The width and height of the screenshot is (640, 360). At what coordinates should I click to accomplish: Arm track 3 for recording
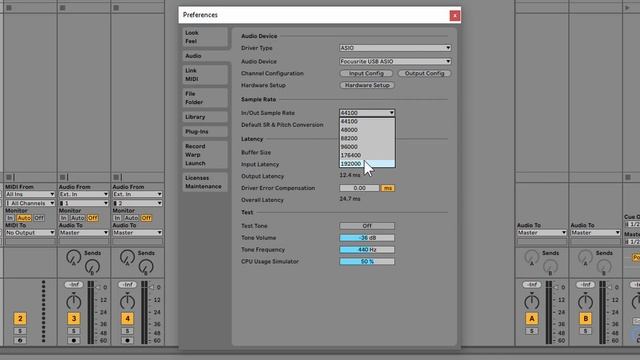73,340
